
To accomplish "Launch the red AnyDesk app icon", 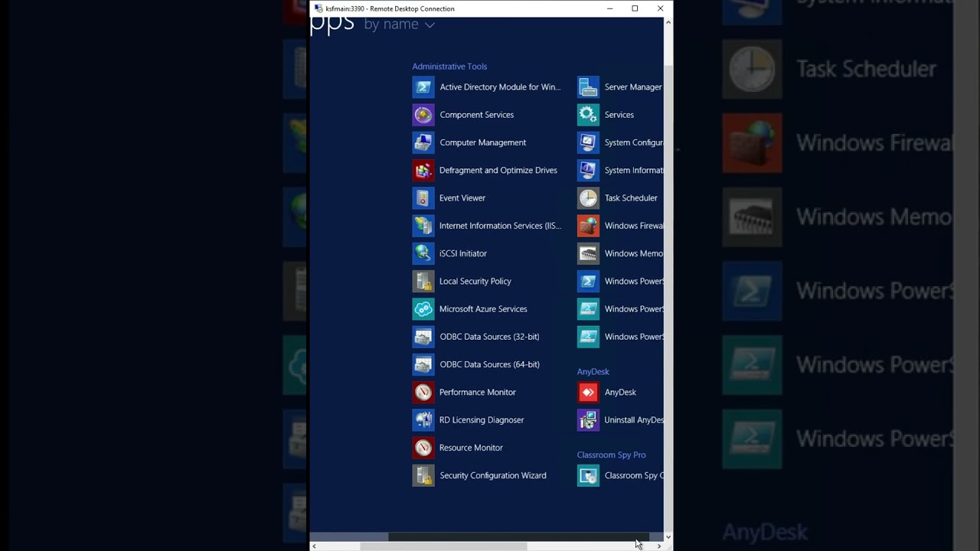I will pos(588,392).
